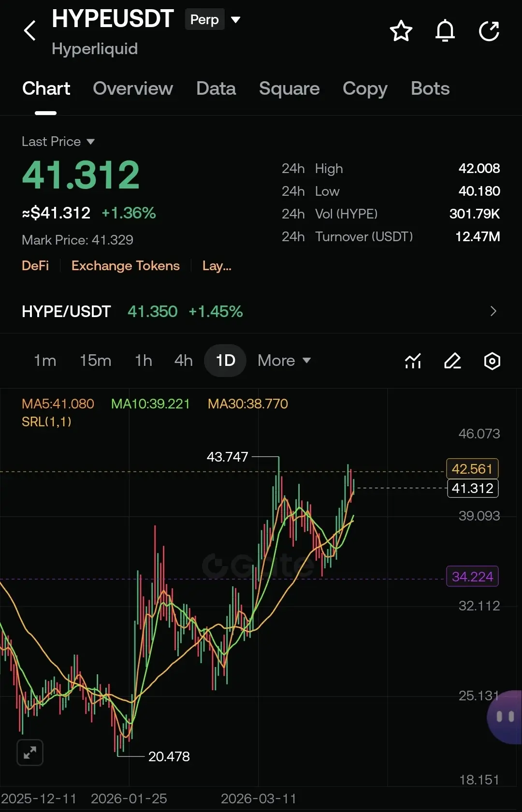Select the drawing pencil tool icon
522x812 pixels.
[452, 361]
